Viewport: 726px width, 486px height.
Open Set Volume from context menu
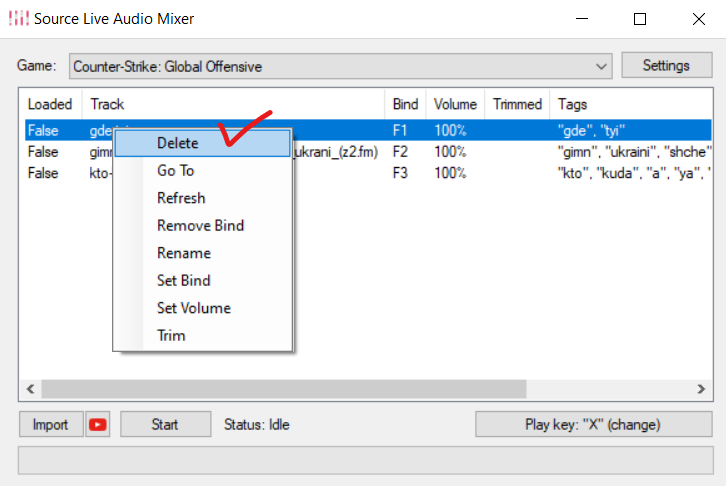(x=194, y=308)
